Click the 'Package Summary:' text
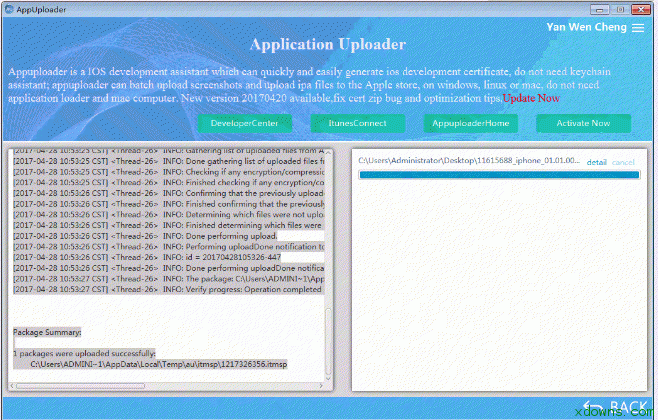 [x=47, y=332]
